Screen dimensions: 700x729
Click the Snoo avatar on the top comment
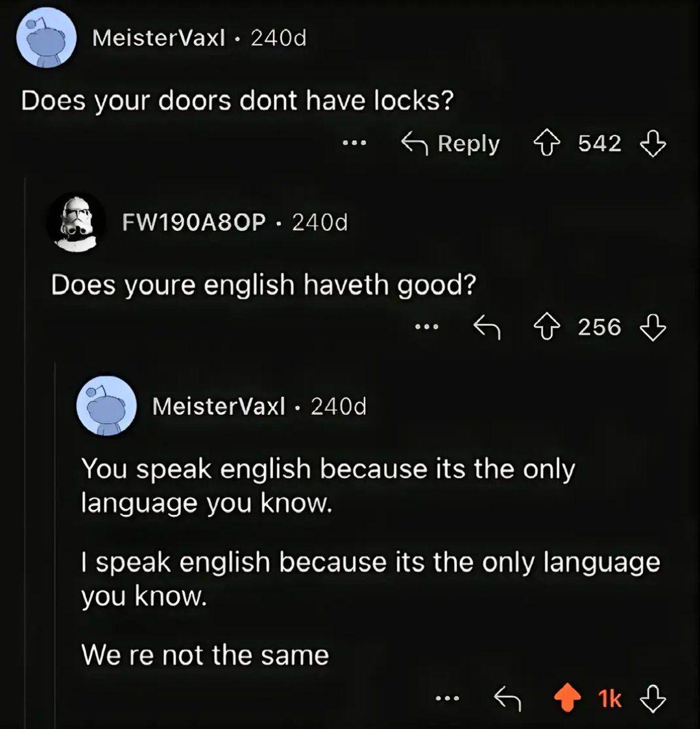[47, 38]
